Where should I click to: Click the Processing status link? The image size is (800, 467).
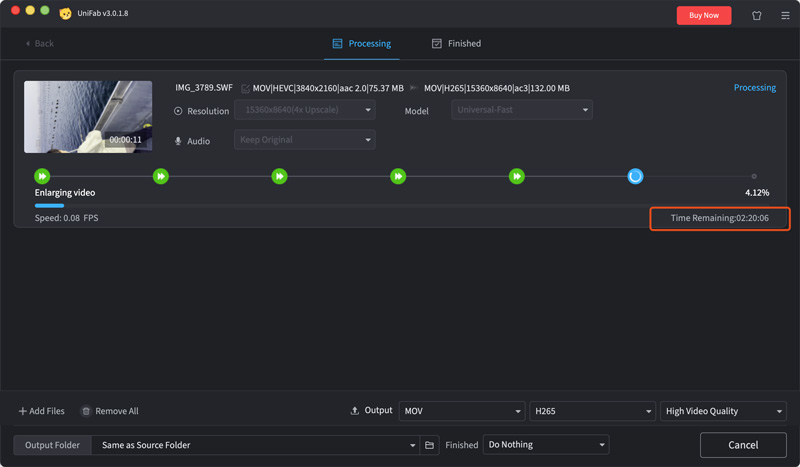tap(755, 87)
